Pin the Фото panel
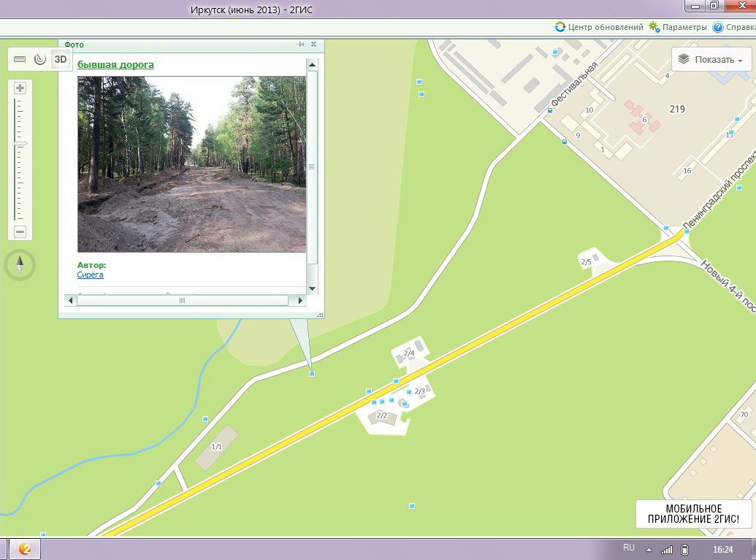 300,45
